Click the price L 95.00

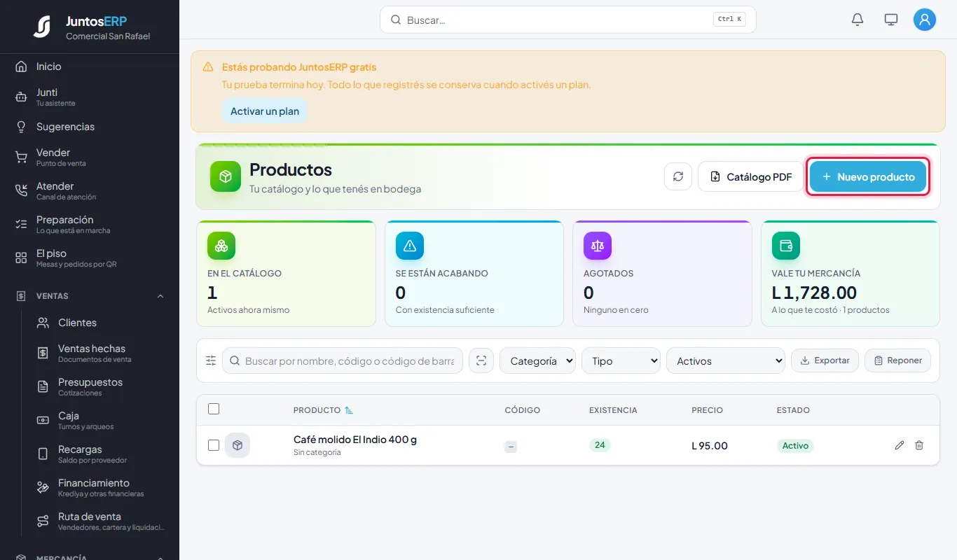pos(710,445)
